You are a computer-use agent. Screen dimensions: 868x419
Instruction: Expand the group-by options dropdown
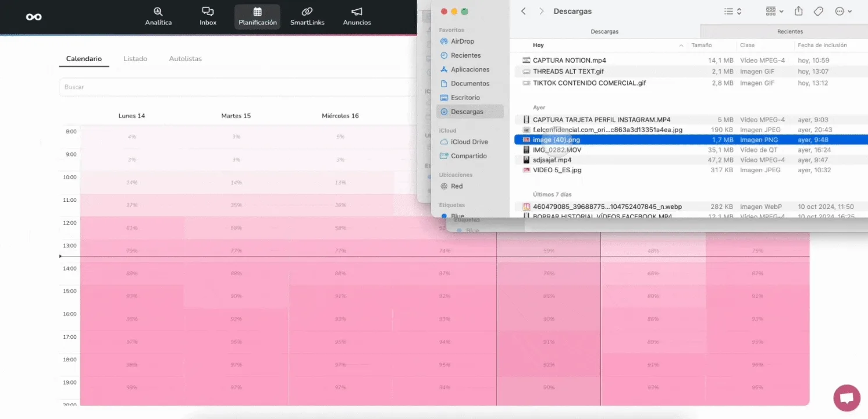pyautogui.click(x=774, y=11)
